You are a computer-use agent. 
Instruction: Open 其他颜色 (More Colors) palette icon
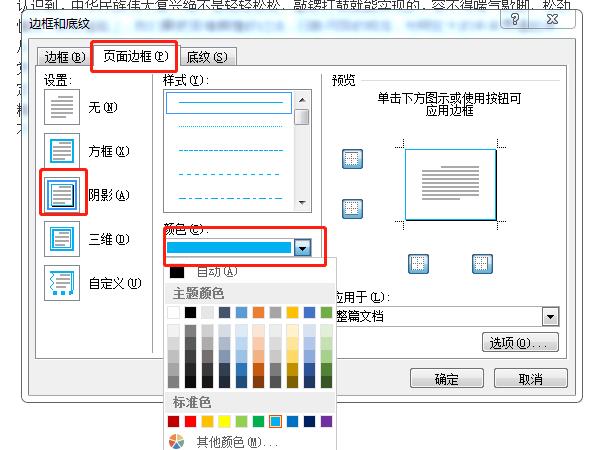coord(176,441)
